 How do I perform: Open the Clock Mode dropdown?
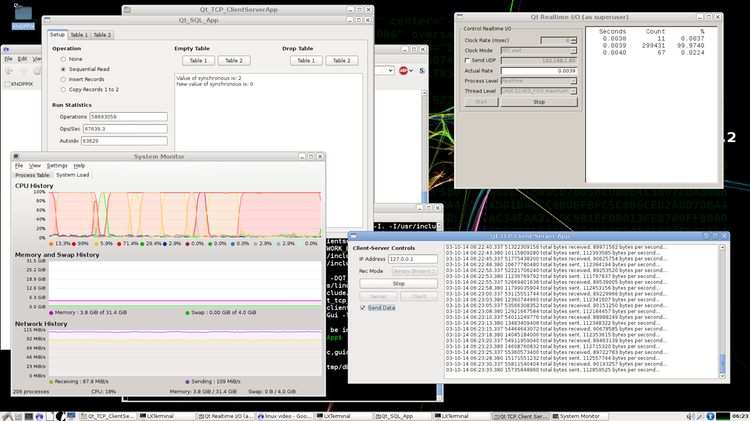point(539,50)
